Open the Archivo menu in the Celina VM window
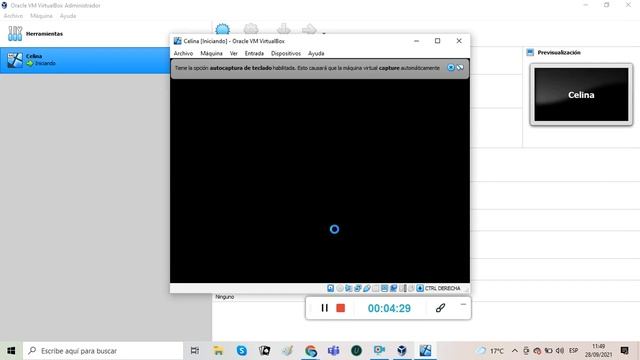 183,53
